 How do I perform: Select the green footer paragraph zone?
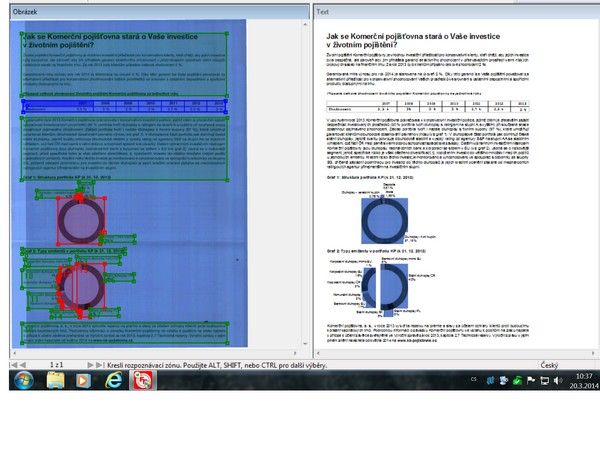tap(125, 334)
